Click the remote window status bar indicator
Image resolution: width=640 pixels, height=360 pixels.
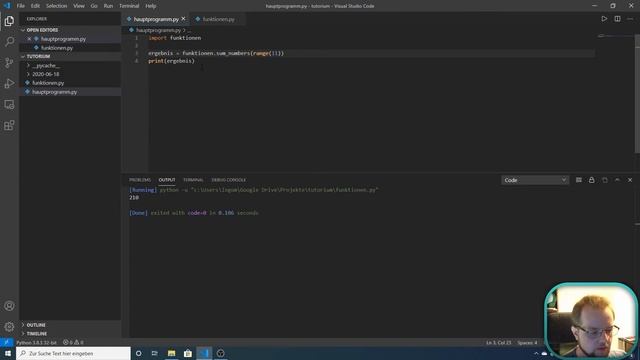(7, 342)
